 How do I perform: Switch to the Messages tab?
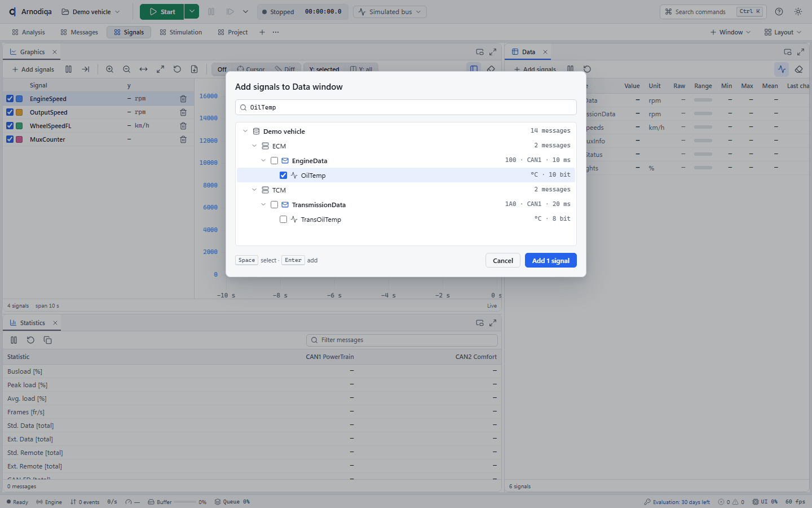point(79,32)
